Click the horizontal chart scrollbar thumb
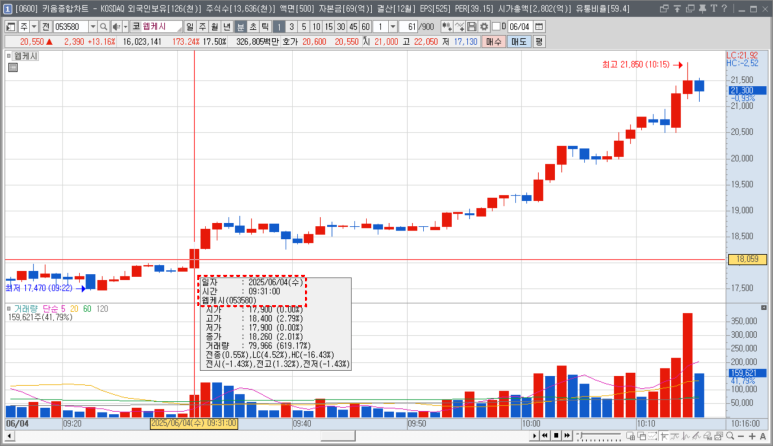Viewport: 773px width, 446px height. (x=338, y=436)
